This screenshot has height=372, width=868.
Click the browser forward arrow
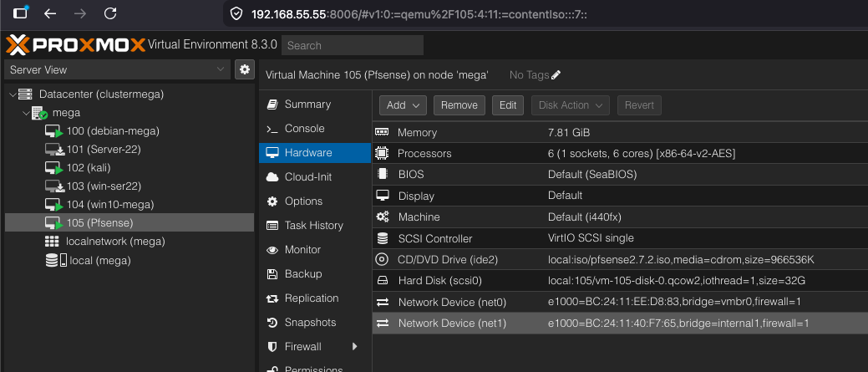coord(80,13)
